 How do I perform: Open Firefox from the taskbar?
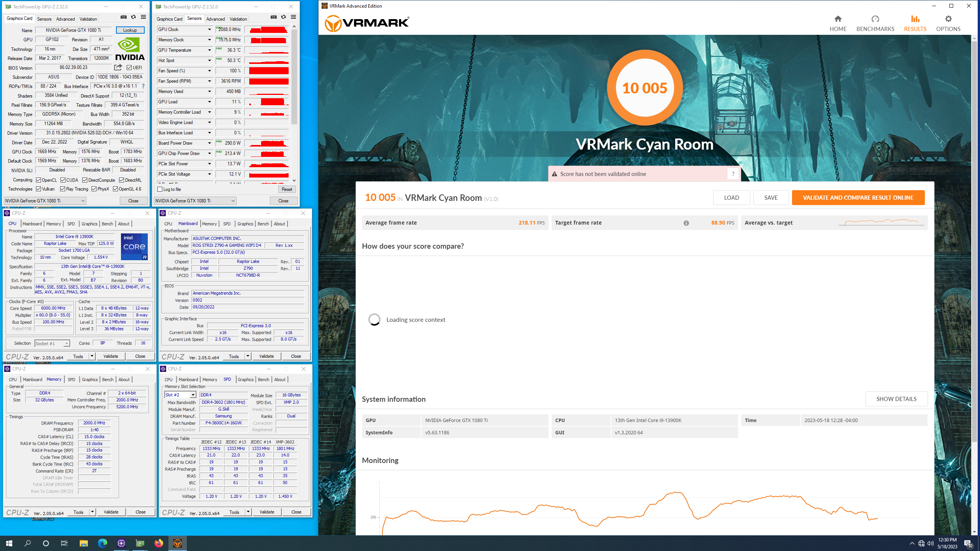pos(158,543)
